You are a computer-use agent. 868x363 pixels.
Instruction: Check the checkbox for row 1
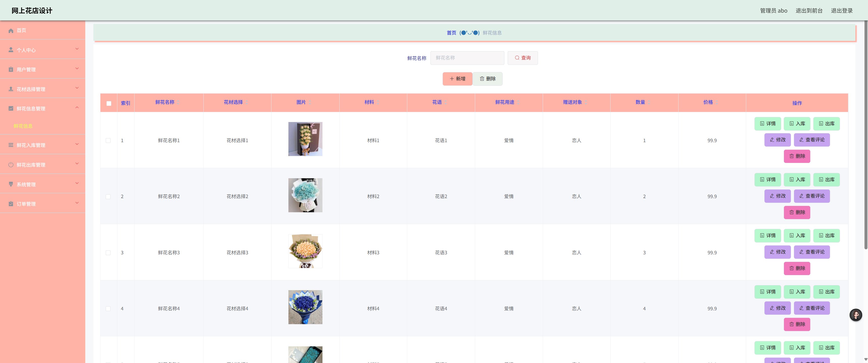click(108, 140)
